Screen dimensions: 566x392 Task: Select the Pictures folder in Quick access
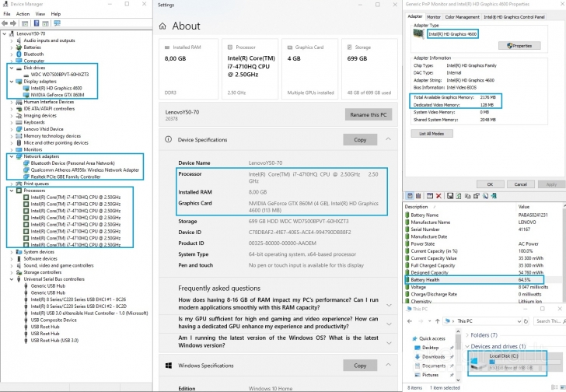[431, 374]
